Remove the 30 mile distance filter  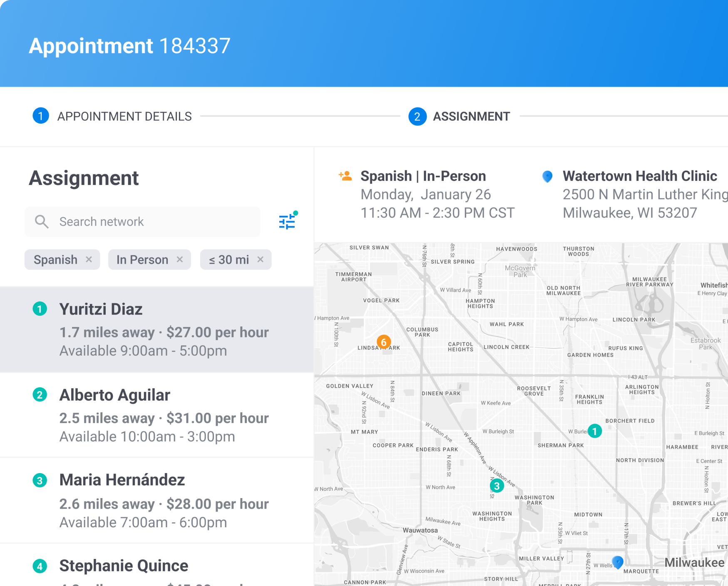click(261, 259)
